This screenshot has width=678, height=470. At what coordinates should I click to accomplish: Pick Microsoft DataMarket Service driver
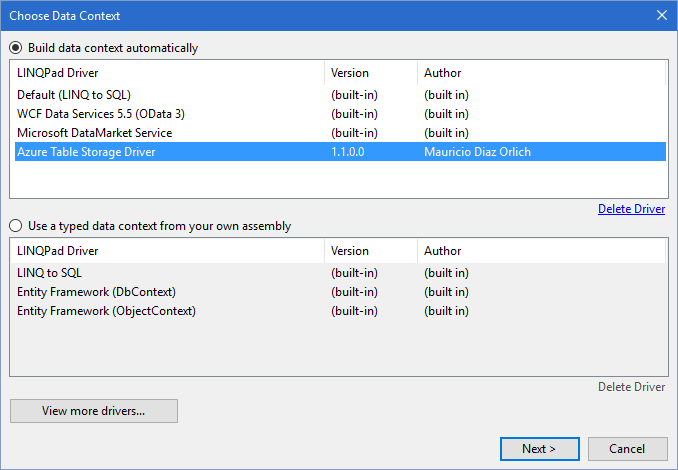tap(94, 133)
